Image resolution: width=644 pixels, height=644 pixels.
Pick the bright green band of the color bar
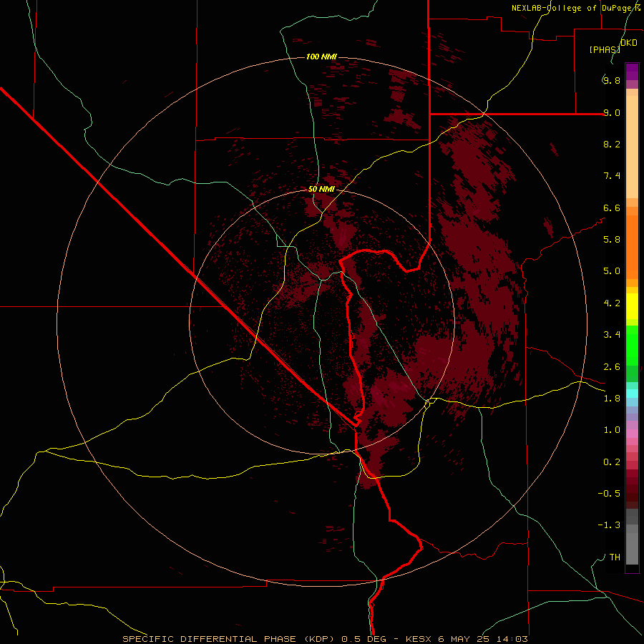click(632, 346)
